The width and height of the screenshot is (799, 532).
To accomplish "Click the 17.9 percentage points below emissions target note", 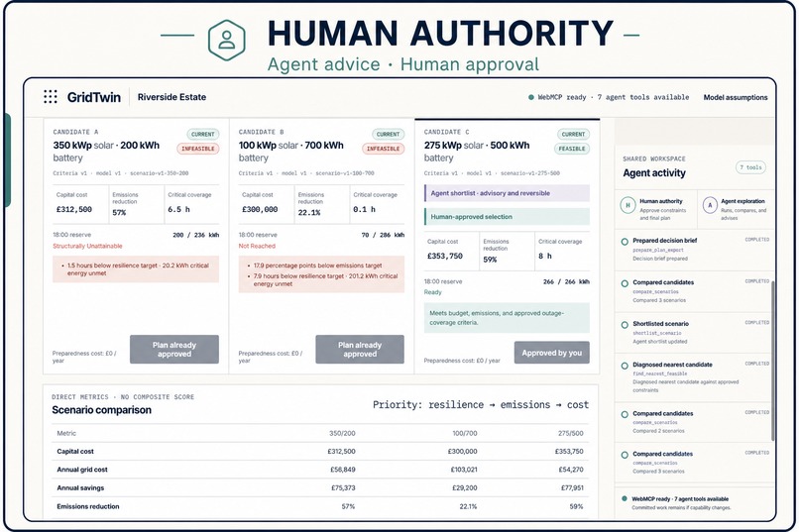I will coord(317,266).
